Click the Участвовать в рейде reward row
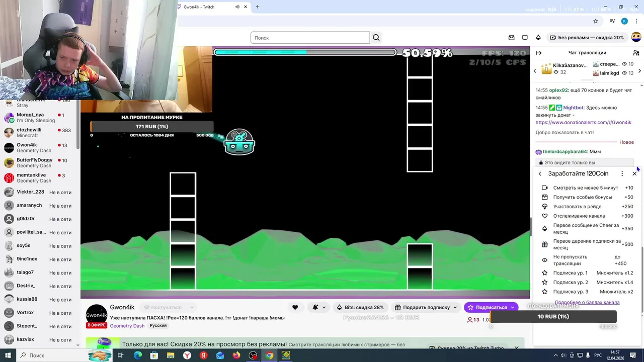The width and height of the screenshot is (644, 362). [x=587, y=207]
